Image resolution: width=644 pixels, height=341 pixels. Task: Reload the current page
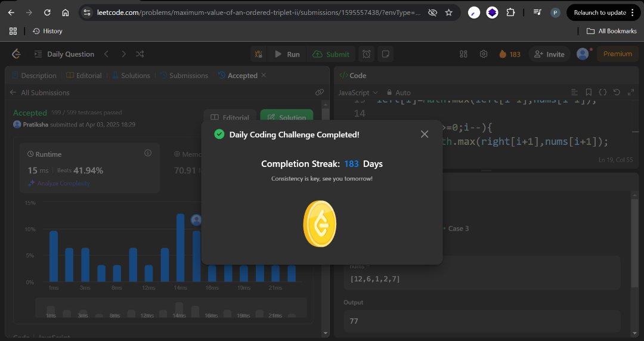[x=47, y=13]
